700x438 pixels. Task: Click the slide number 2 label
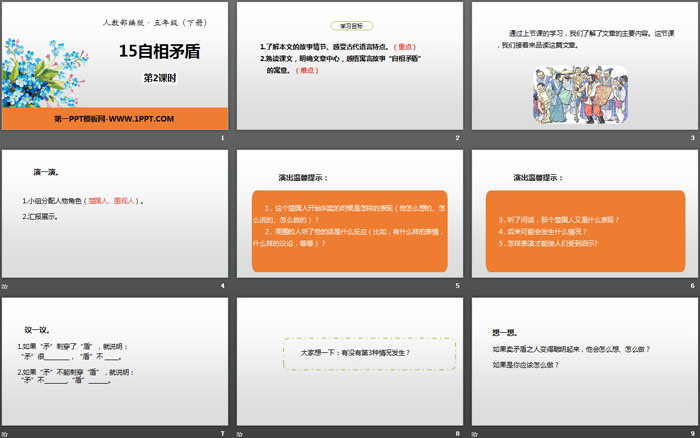pyautogui.click(x=457, y=139)
